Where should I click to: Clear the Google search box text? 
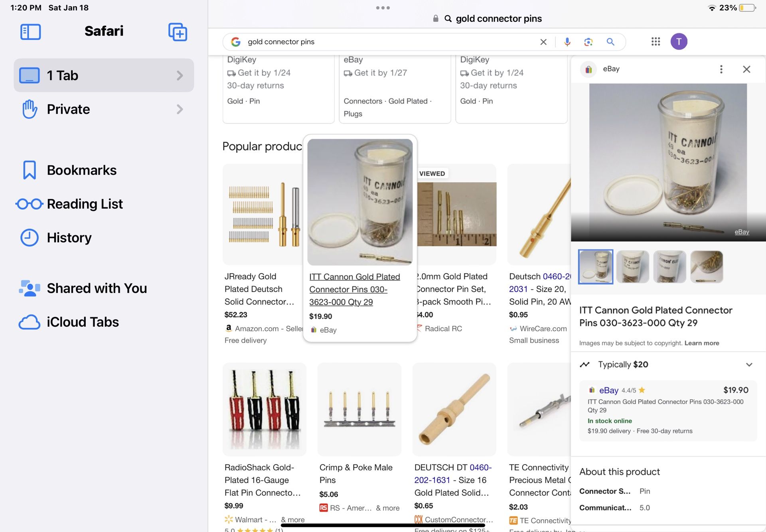tap(543, 42)
